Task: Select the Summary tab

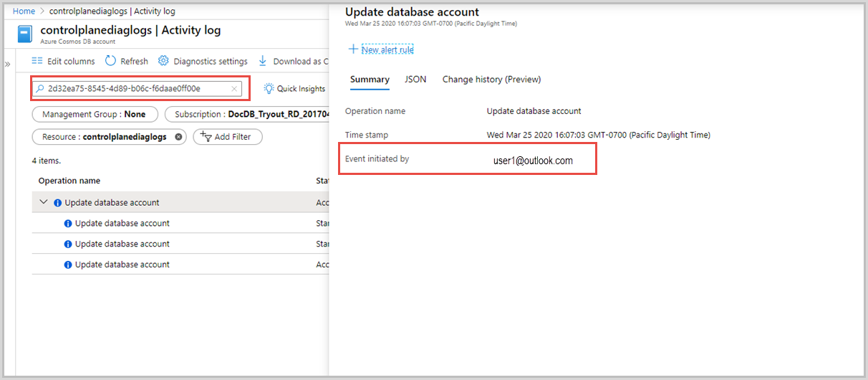Action: [x=370, y=80]
